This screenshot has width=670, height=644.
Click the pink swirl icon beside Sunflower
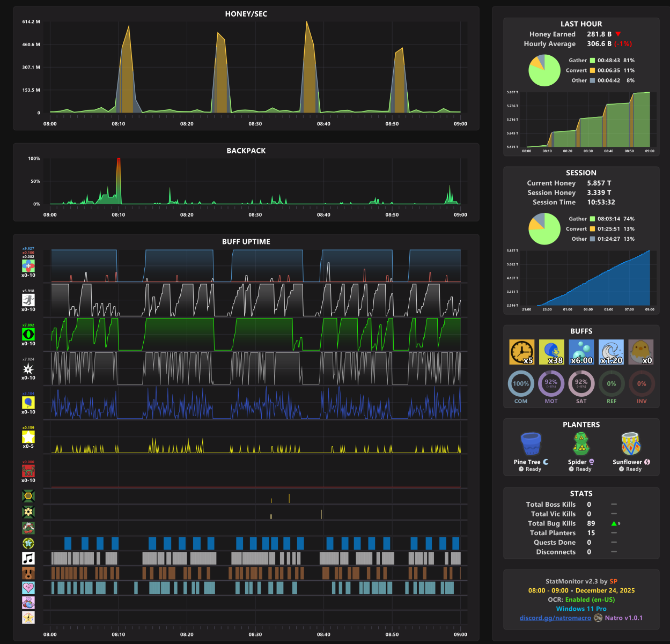pos(647,462)
